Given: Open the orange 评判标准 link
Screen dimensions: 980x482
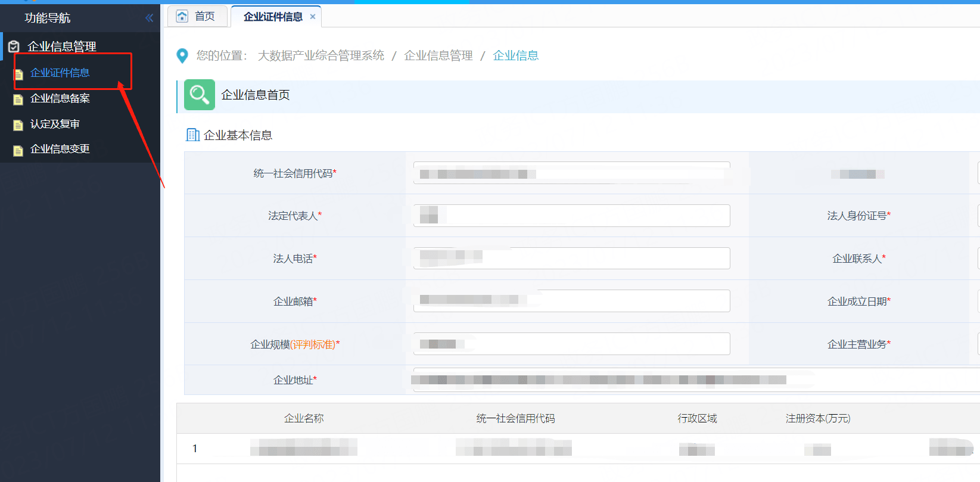Looking at the screenshot, I should pos(313,344).
